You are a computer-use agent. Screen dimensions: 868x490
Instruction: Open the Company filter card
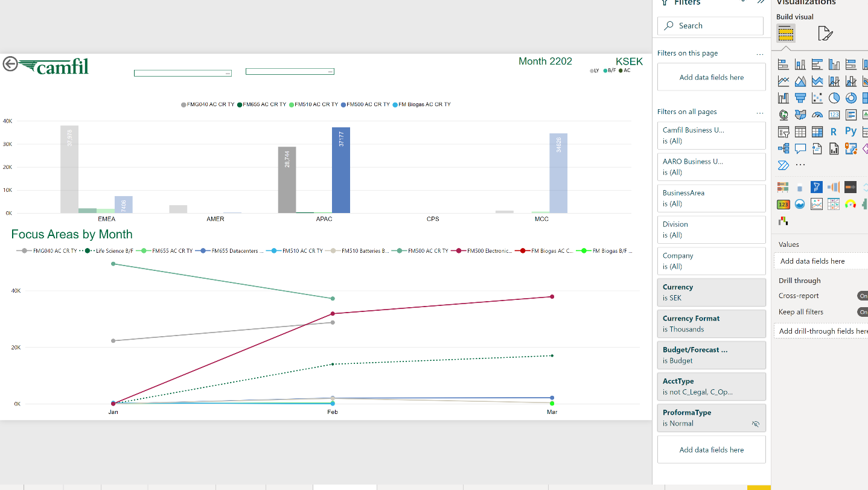pyautogui.click(x=712, y=261)
